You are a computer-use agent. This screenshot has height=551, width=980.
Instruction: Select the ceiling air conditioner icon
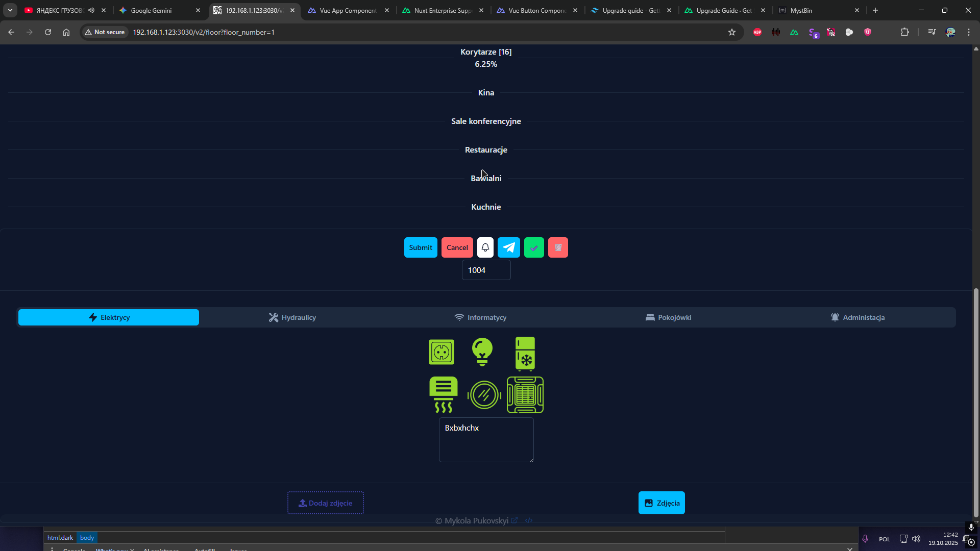[525, 394]
